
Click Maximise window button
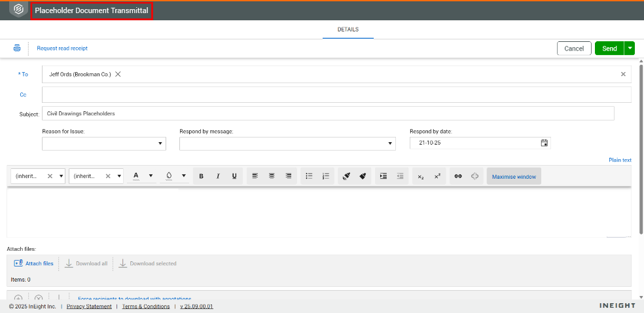tap(514, 176)
